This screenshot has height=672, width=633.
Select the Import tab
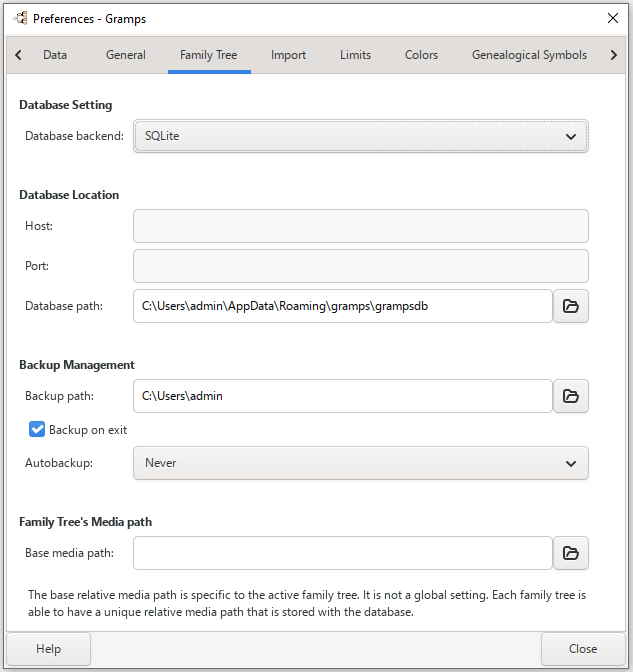click(x=288, y=55)
